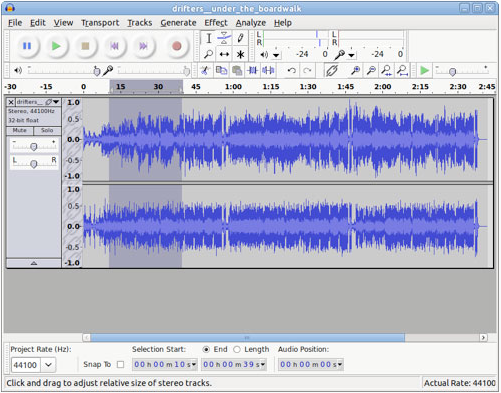Screen dimensions: 501x393
Task: Toggle the Sync-Lock tracks icon
Action: [x=332, y=70]
